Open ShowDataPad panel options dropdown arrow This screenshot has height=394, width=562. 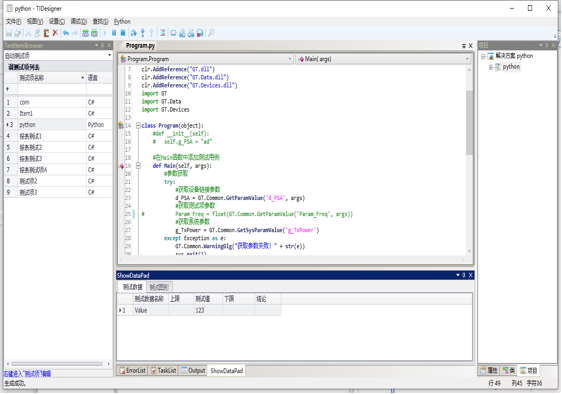point(458,275)
